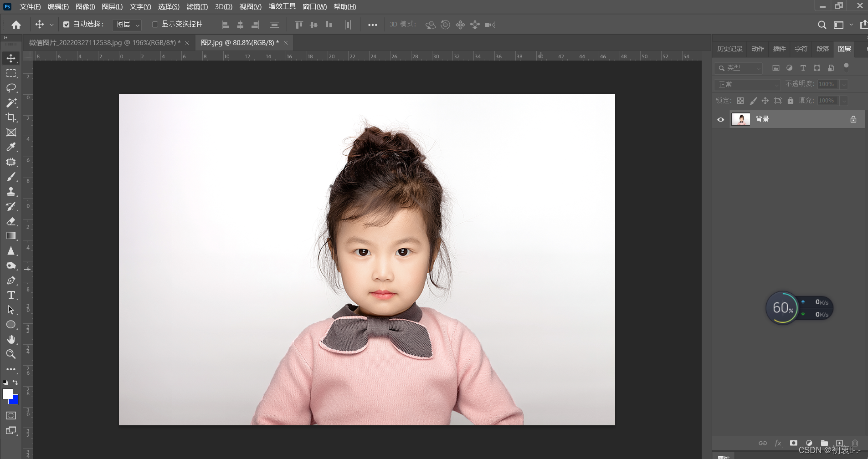The image size is (868, 459).
Task: Close the 图2.jpg document tab
Action: click(x=286, y=43)
